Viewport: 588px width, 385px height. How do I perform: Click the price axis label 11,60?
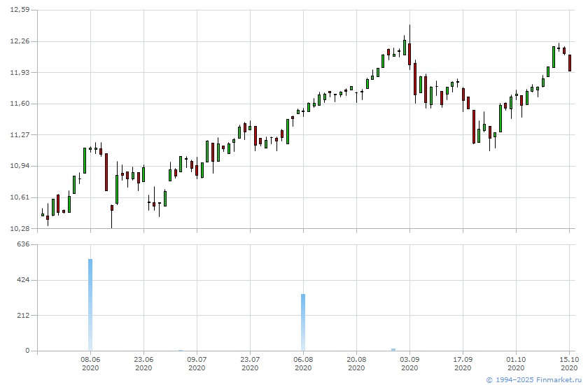20,104
